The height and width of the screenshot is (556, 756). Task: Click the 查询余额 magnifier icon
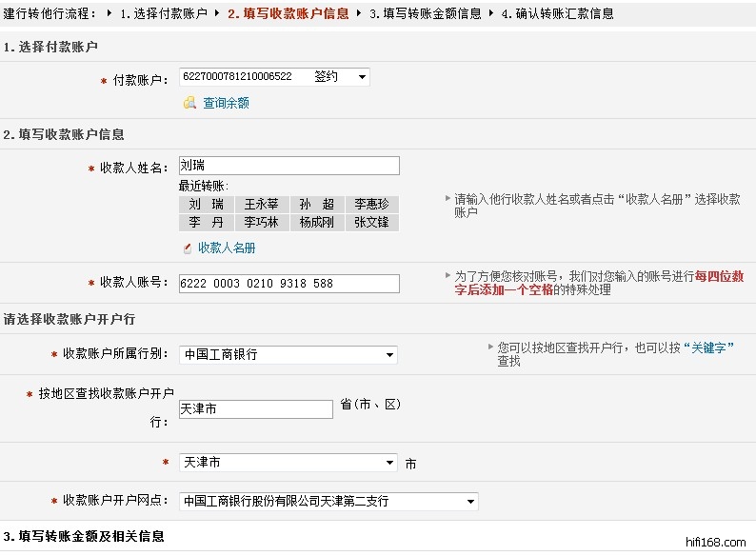pos(189,103)
